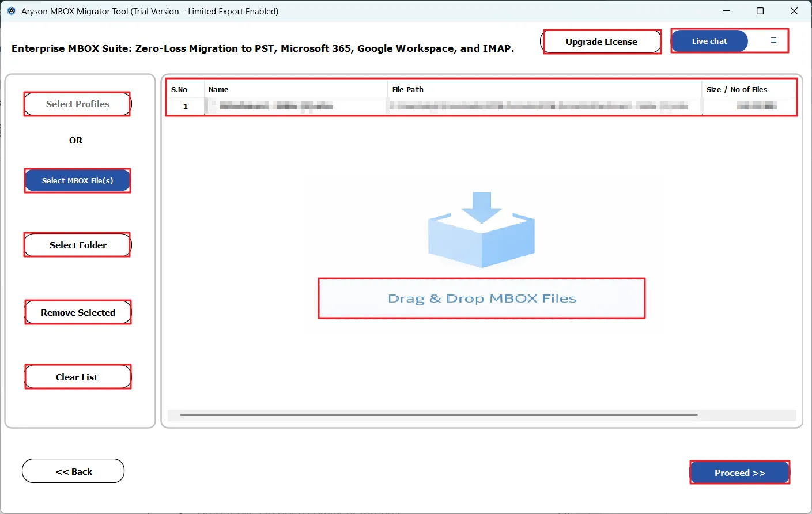This screenshot has height=514, width=812.
Task: Click Clear List button
Action: click(x=78, y=377)
